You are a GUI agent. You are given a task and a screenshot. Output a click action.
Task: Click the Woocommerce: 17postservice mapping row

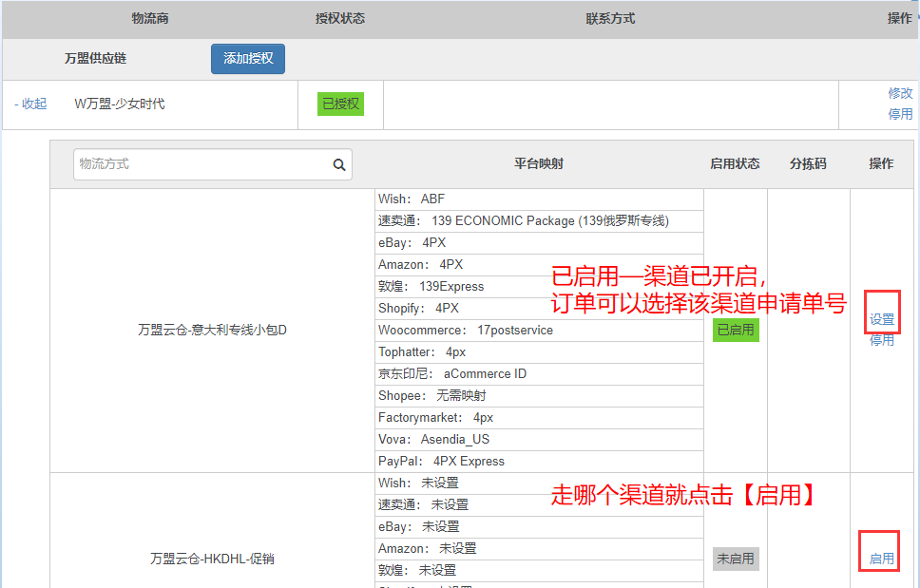point(539,330)
